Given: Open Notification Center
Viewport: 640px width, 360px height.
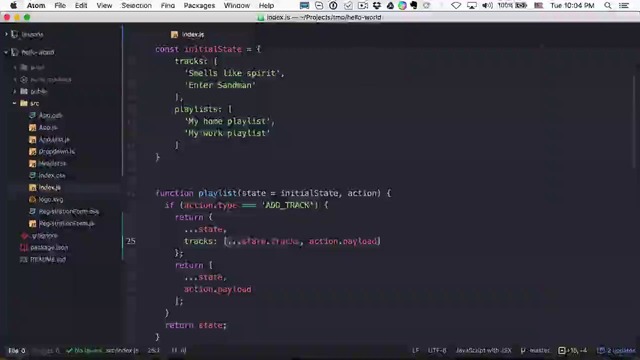Looking at the screenshot, I should (624, 5).
